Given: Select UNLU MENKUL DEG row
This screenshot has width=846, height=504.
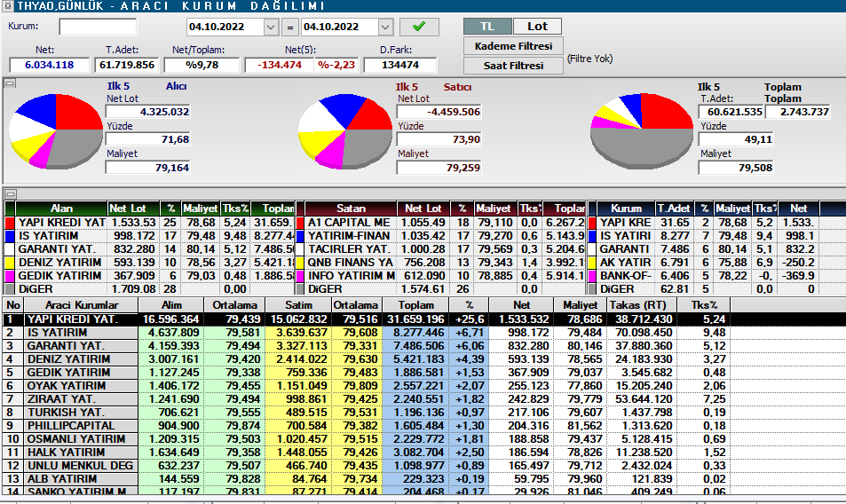Looking at the screenshot, I should [x=423, y=466].
